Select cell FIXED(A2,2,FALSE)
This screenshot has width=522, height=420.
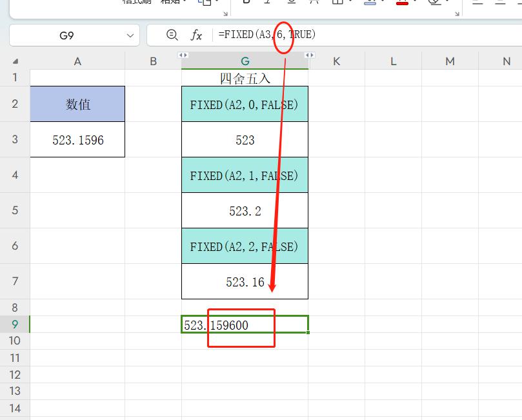[x=245, y=246]
